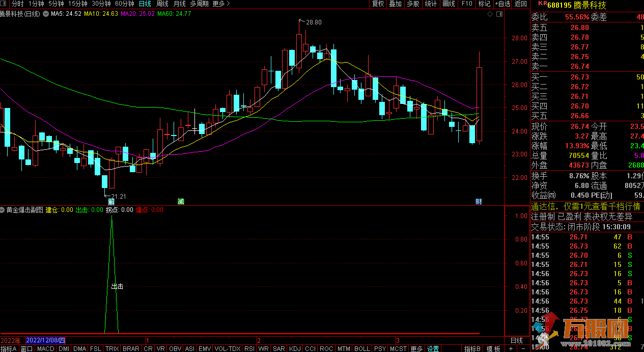The height and width of the screenshot is (352, 644).
Task: Click the 出击 signal label in the sub-chart
Action: [x=118, y=287]
